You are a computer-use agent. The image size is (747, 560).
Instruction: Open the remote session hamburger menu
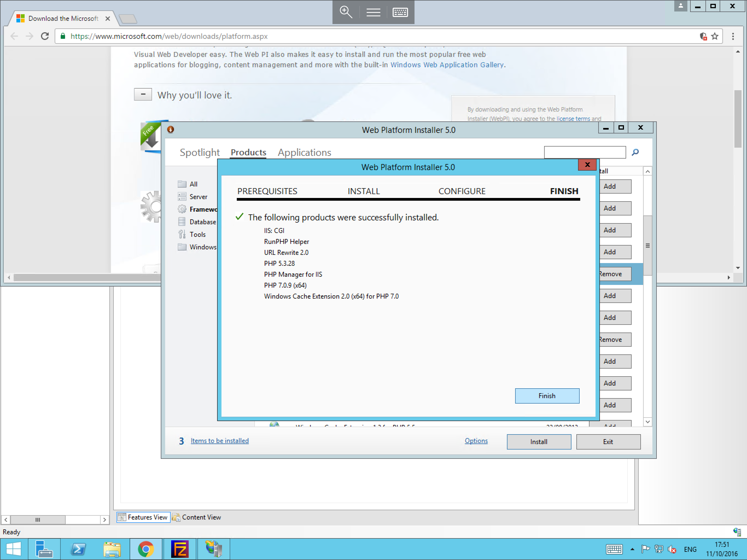coord(373,12)
